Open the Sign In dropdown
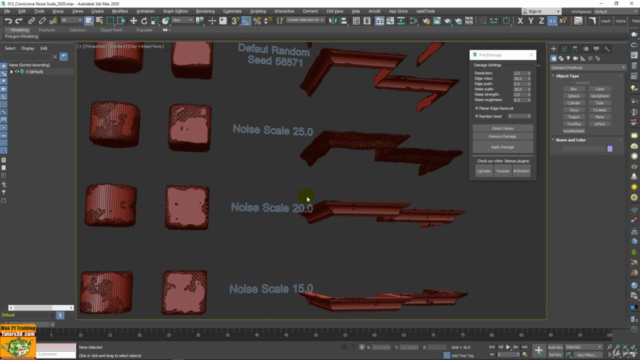This screenshot has width=640, height=360. (542, 11)
